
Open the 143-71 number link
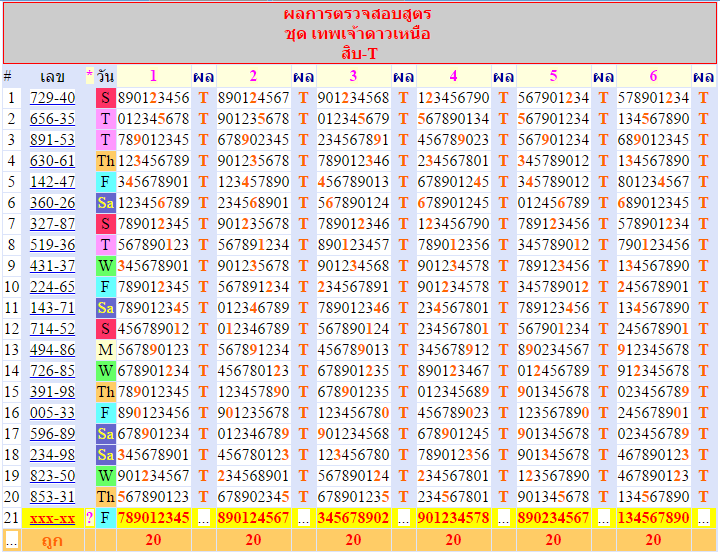pos(52,308)
